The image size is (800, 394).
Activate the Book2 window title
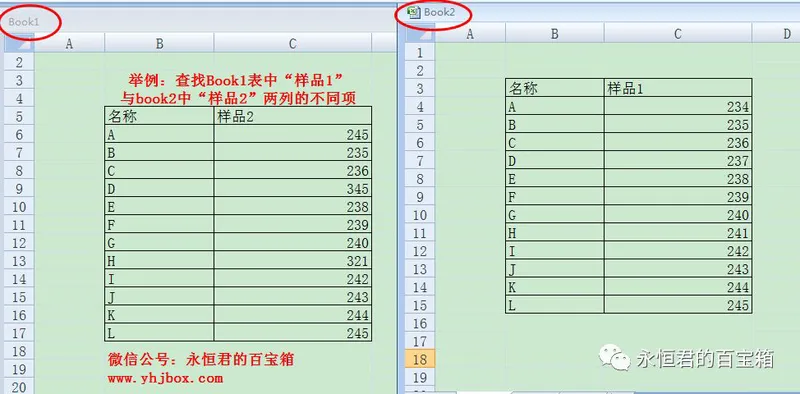coord(439,12)
